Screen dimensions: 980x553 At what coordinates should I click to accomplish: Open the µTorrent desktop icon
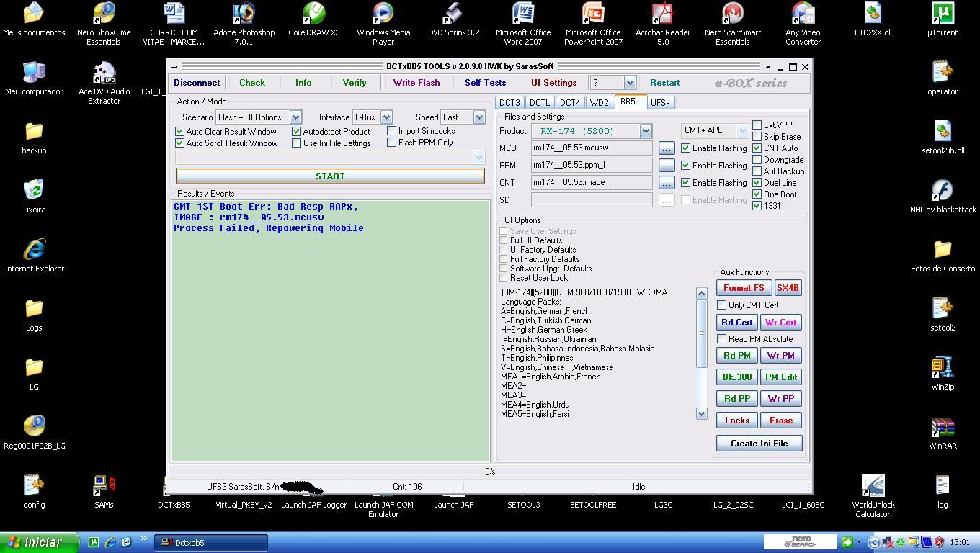[943, 19]
